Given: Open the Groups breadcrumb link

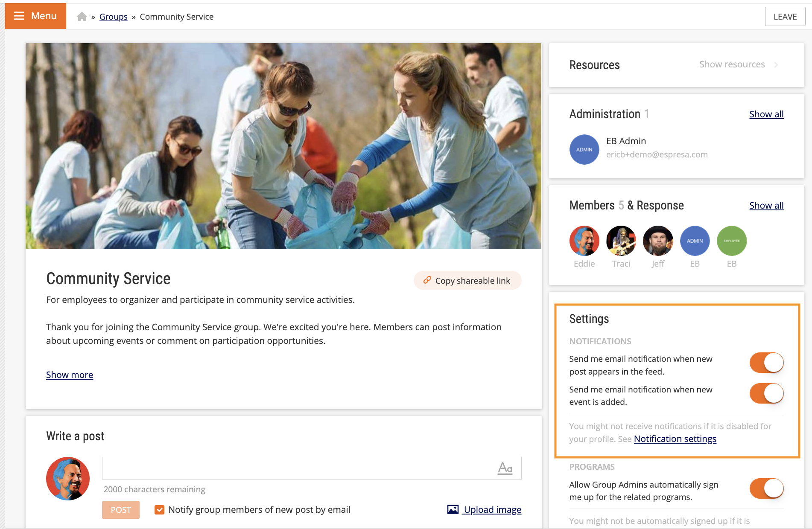Looking at the screenshot, I should click(x=113, y=17).
